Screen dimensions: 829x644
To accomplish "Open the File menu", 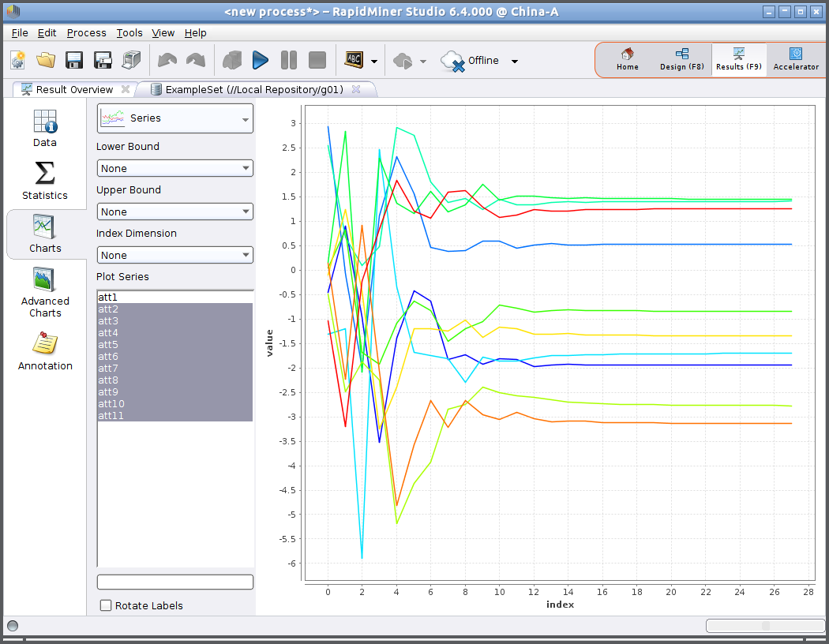I will click(20, 33).
